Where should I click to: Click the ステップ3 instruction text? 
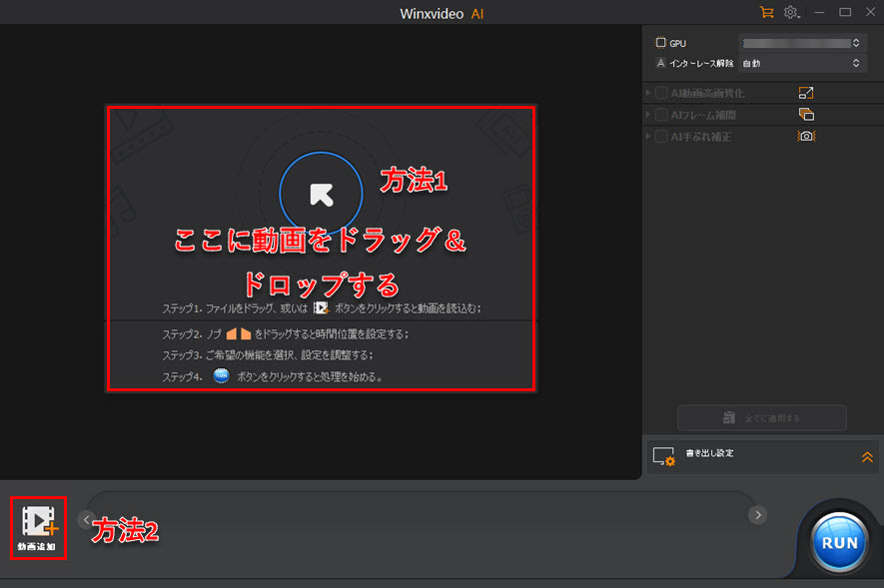pos(268,355)
